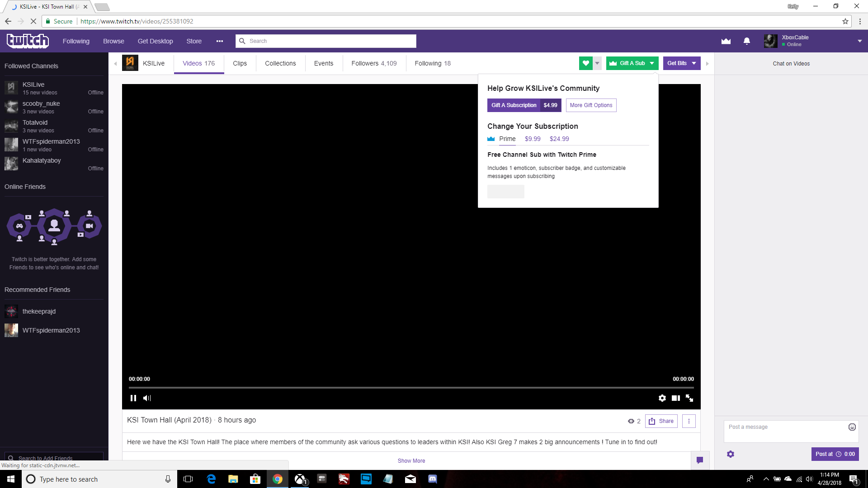Click the KSILive channel logo
The height and width of the screenshot is (488, 868).
130,63
